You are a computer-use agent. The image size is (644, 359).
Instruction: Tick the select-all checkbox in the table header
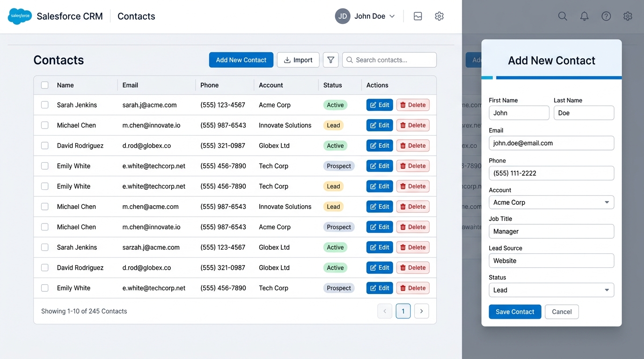tap(45, 85)
